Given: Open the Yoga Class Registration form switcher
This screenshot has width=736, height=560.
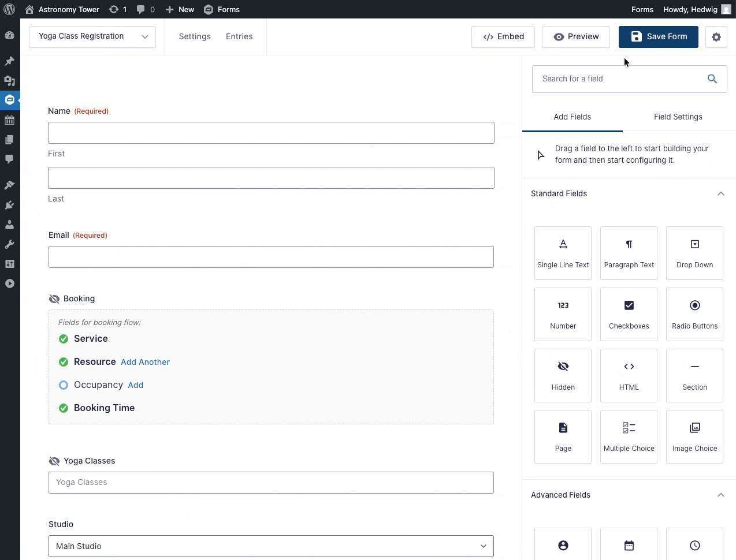Looking at the screenshot, I should tap(92, 37).
